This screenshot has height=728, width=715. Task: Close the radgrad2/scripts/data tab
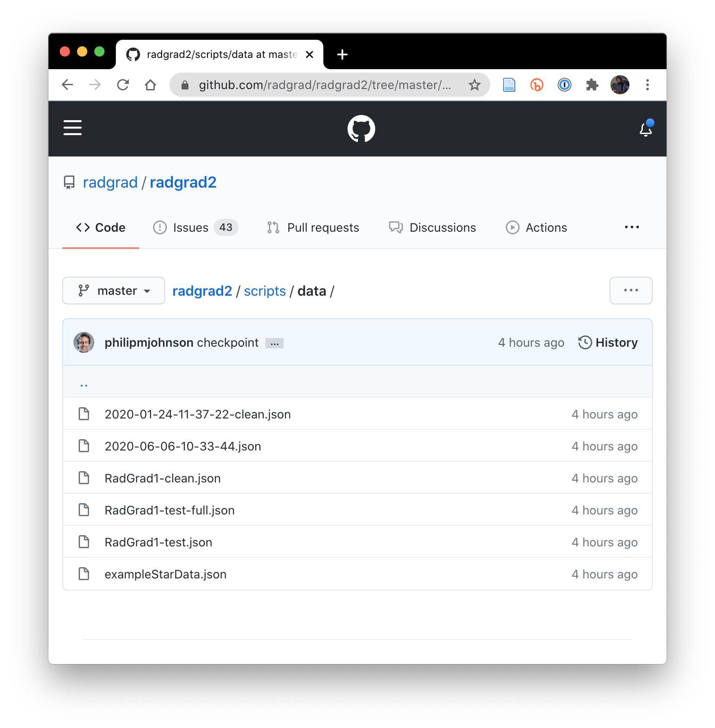pyautogui.click(x=310, y=54)
